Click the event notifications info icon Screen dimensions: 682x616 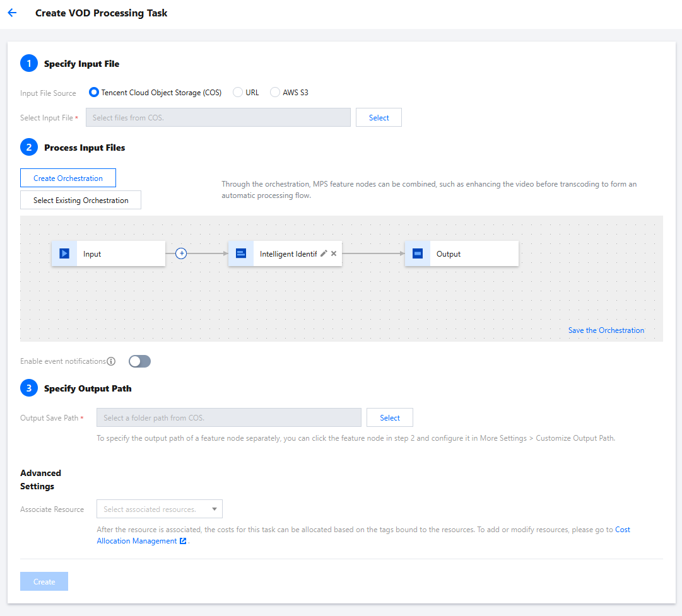point(111,361)
